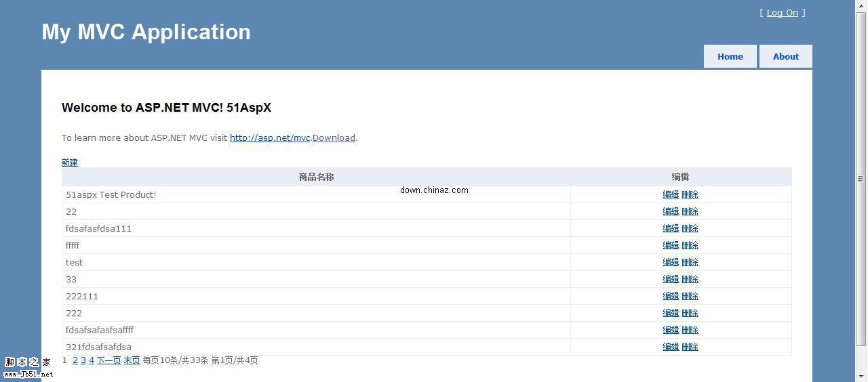The image size is (868, 382).
Task: Click 编辑 for 51aspx Test Product! row
Action: [671, 194]
